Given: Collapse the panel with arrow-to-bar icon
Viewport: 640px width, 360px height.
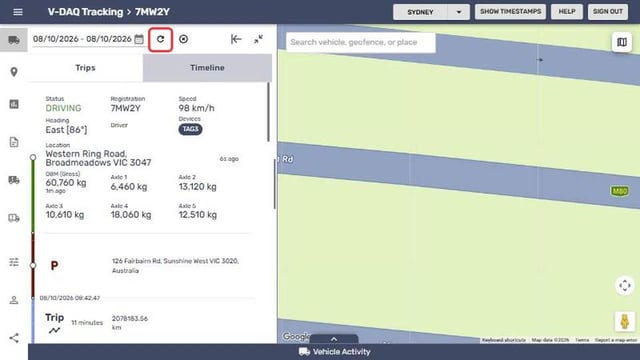Looking at the screenshot, I should pos(236,39).
